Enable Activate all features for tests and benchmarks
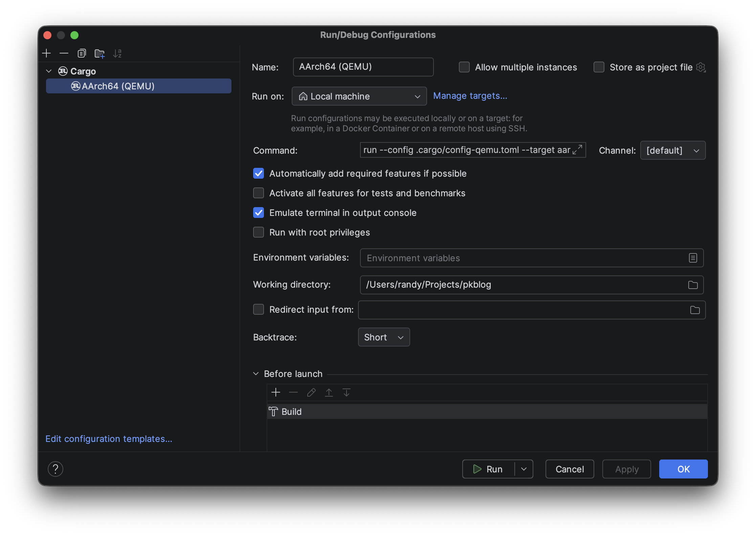 pos(259,193)
